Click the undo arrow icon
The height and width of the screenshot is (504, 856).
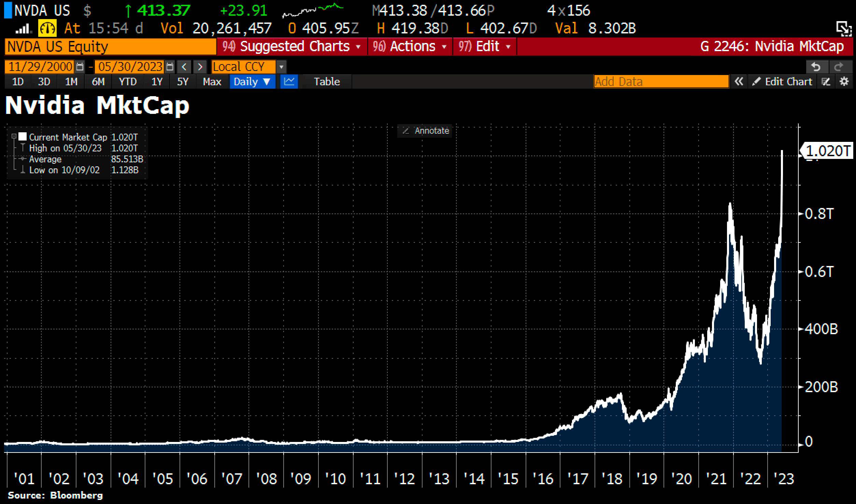point(816,66)
